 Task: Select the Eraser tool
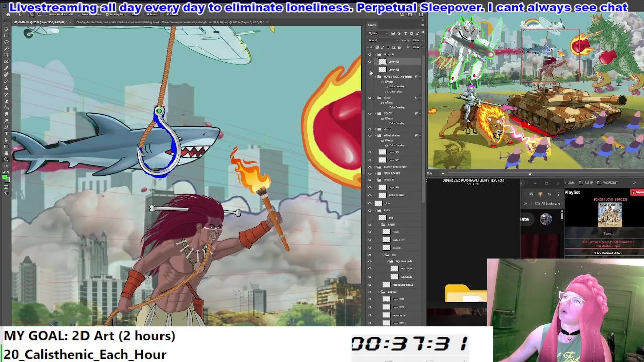[x=6, y=101]
